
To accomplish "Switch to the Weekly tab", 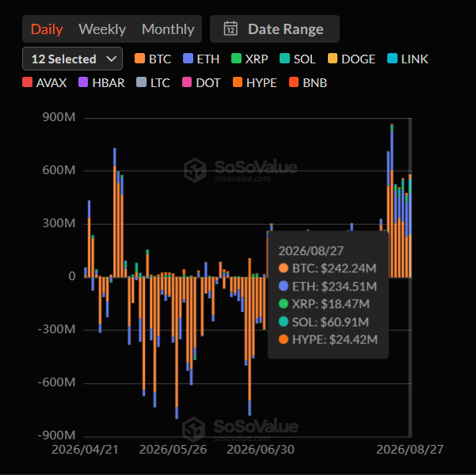I will click(x=102, y=29).
